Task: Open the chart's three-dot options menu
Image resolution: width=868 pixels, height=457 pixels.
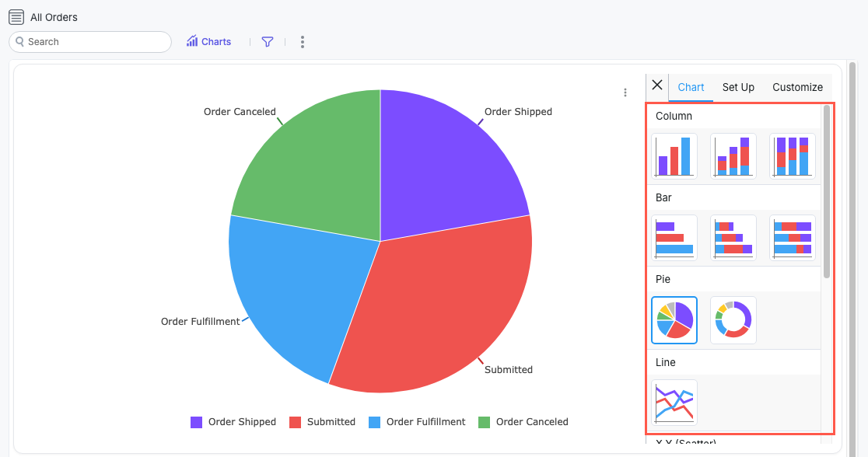Action: click(x=625, y=92)
